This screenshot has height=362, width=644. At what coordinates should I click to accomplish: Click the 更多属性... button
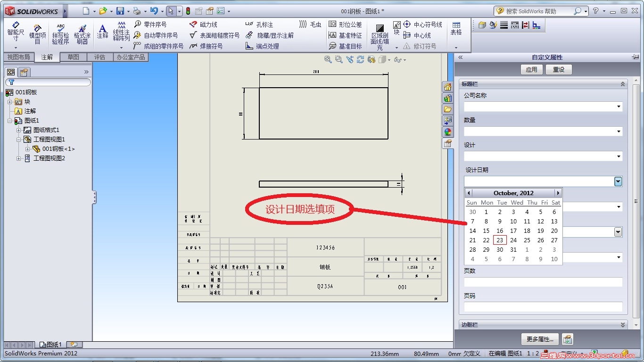click(x=540, y=339)
